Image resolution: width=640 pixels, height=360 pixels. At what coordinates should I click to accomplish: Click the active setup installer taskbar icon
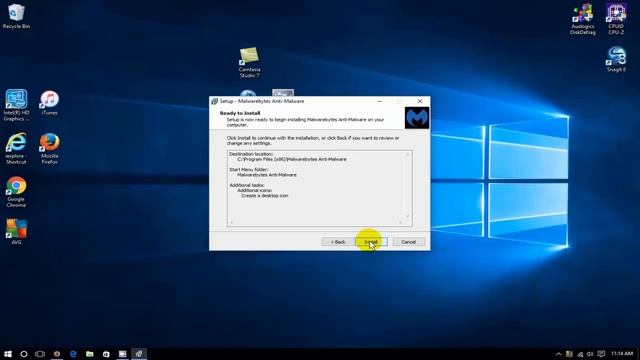(x=139, y=354)
